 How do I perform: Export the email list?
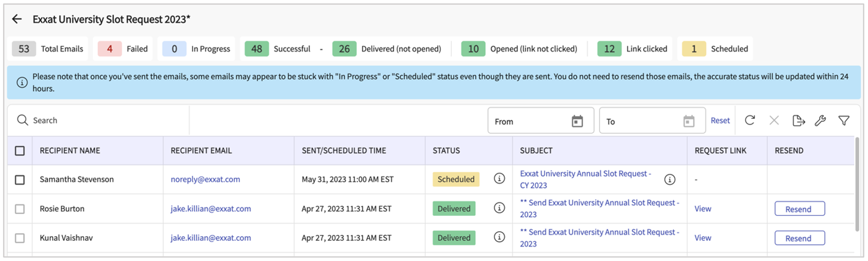tap(799, 120)
